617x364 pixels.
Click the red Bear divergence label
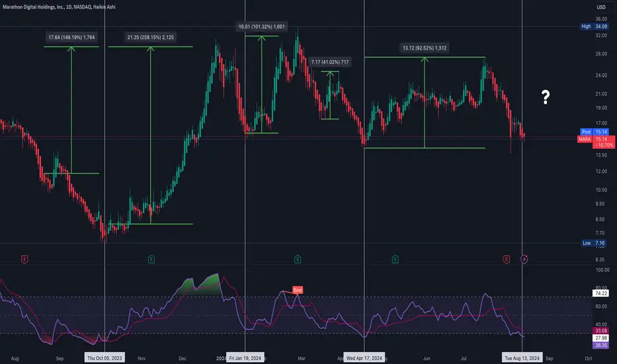[298, 290]
